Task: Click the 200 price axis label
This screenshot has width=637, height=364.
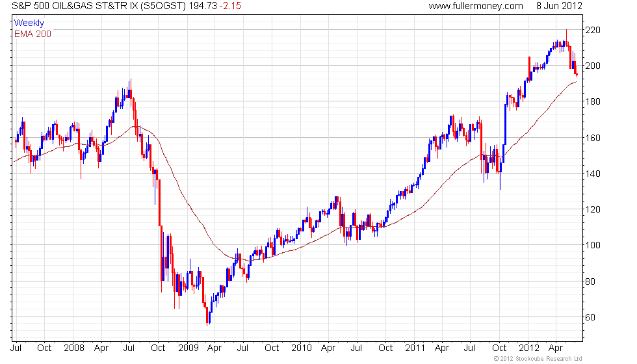Action: click(x=593, y=66)
